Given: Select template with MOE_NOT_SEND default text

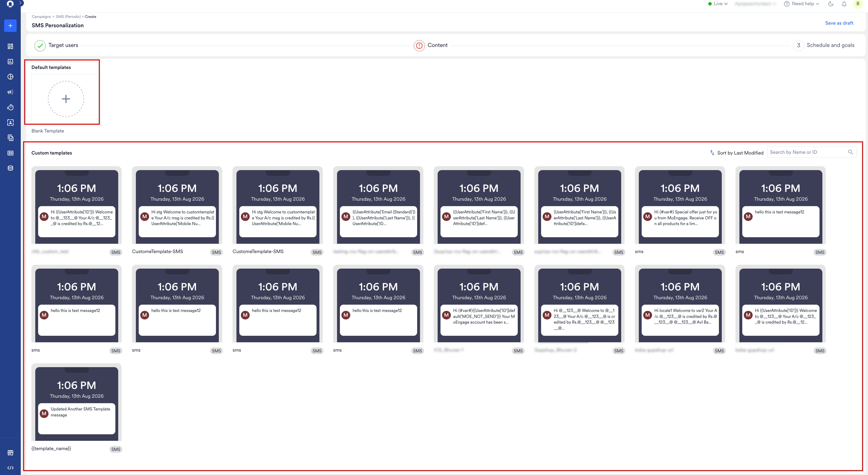Looking at the screenshot, I should tap(479, 304).
